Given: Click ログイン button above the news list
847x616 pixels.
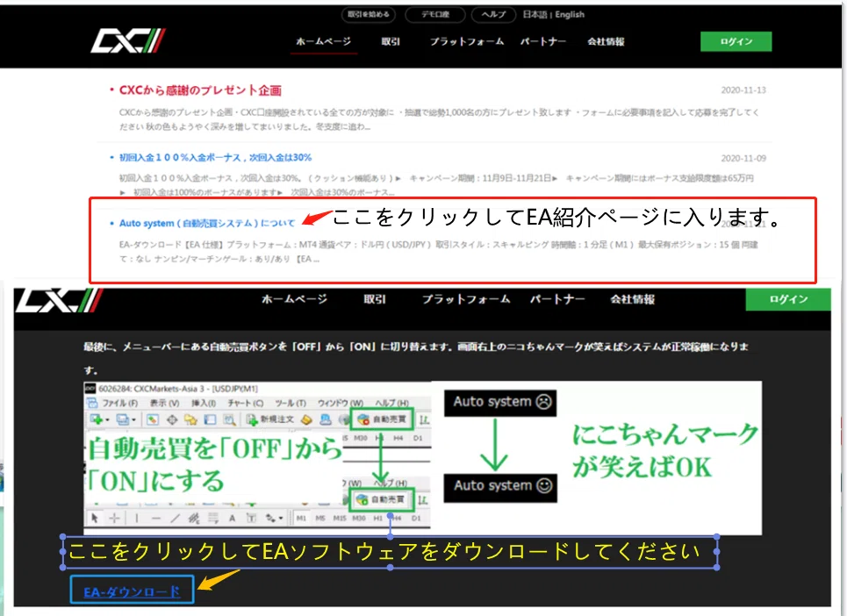Looking at the screenshot, I should pos(736,41).
